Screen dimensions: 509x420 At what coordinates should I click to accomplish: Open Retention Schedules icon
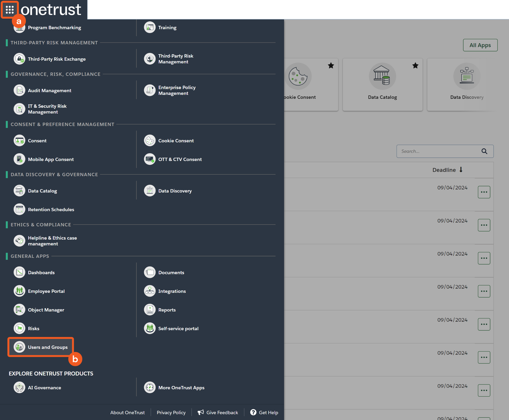click(x=19, y=209)
